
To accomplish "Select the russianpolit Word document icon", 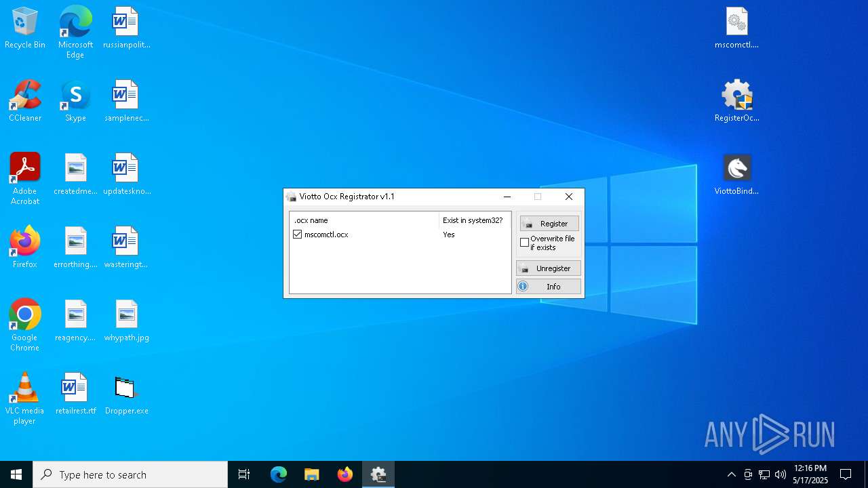I will 126,28.
